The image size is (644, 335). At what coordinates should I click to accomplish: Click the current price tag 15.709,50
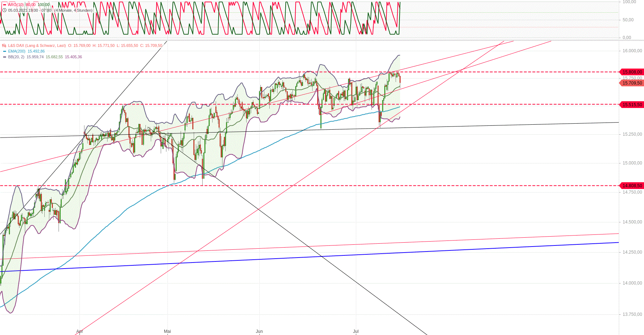[x=631, y=83]
